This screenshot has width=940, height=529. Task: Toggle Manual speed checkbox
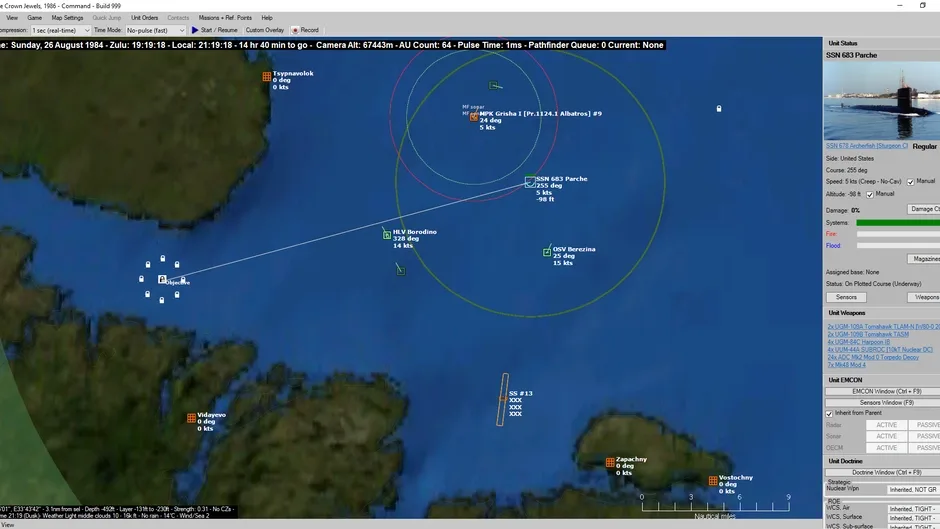[911, 182]
